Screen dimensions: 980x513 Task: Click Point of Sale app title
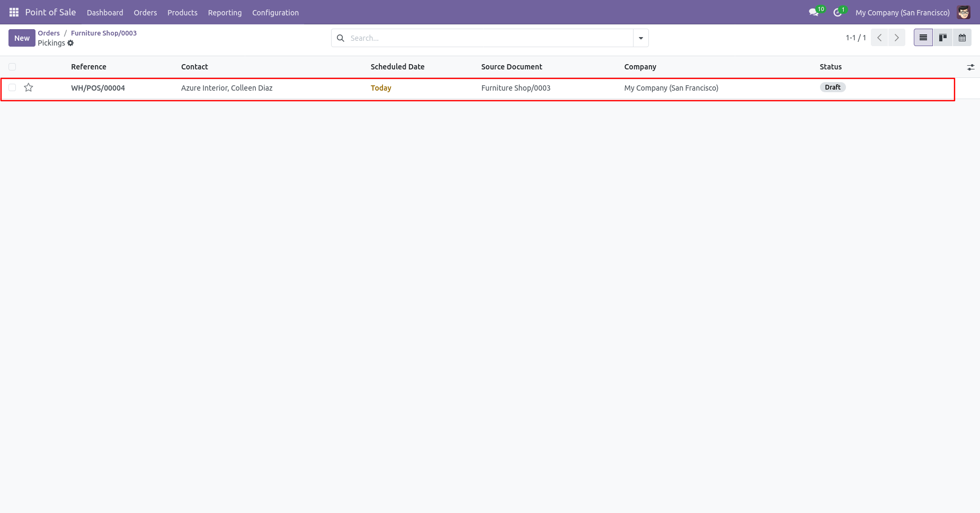click(50, 12)
